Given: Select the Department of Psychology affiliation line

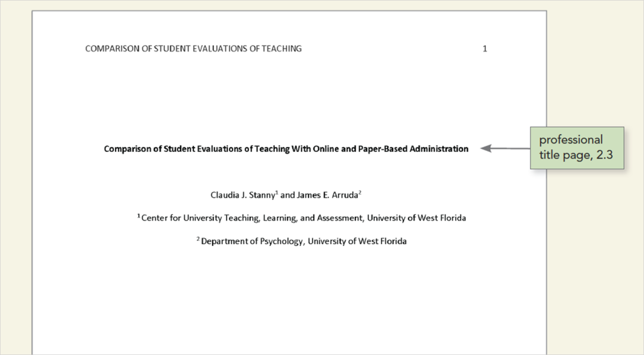Looking at the screenshot, I should 304,241.
